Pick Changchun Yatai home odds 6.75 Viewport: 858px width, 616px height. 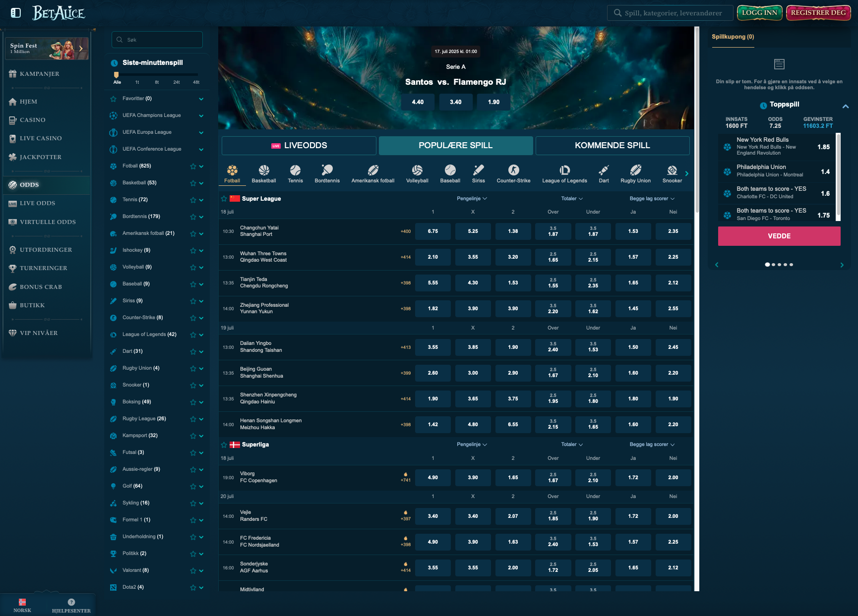point(433,231)
